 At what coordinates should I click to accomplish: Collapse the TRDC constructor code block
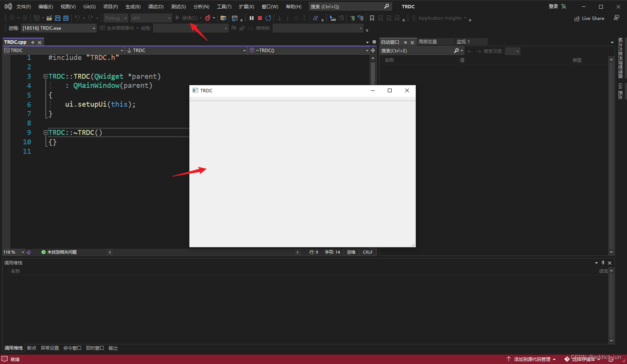46,76
